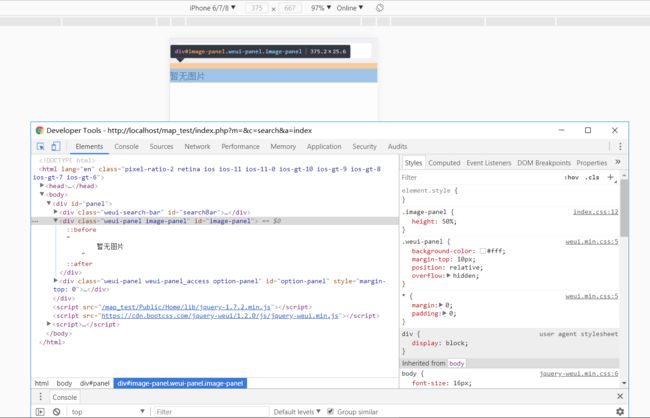Expand the margin shorthand triangle

point(441,305)
